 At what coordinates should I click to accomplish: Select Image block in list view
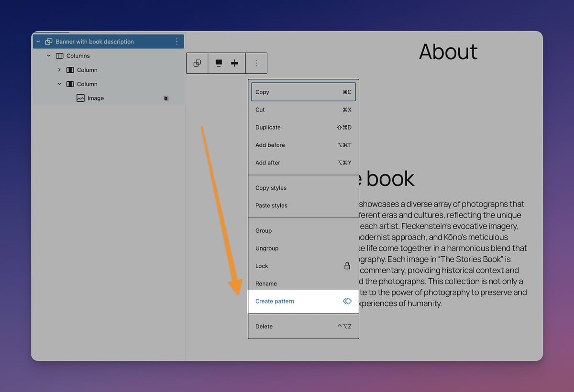(x=96, y=98)
